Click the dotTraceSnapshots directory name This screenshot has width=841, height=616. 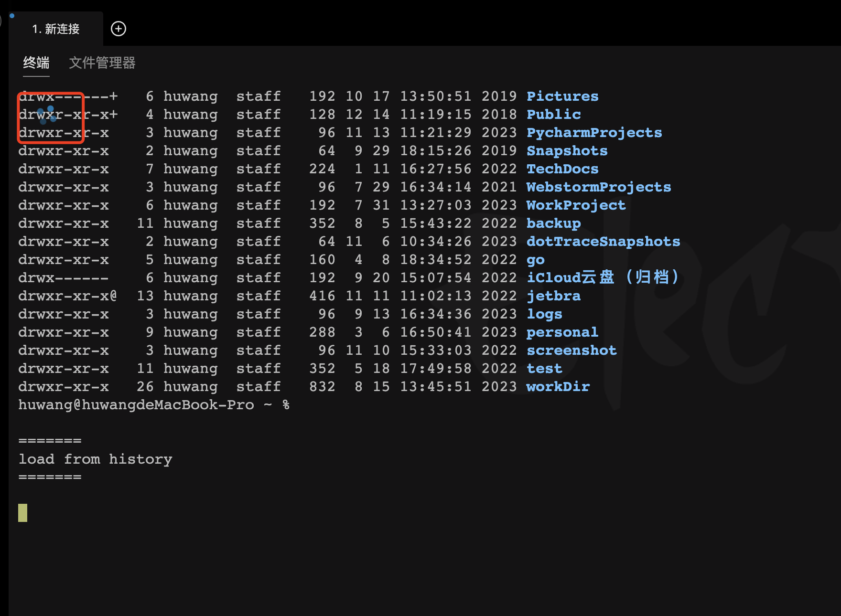coord(603,242)
